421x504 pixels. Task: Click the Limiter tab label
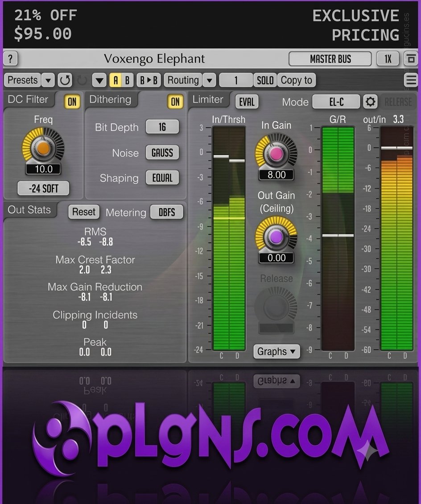(x=208, y=99)
